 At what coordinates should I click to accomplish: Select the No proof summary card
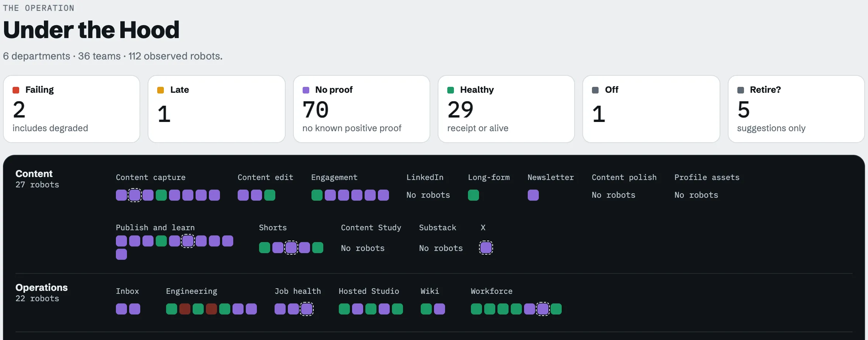pos(362,109)
